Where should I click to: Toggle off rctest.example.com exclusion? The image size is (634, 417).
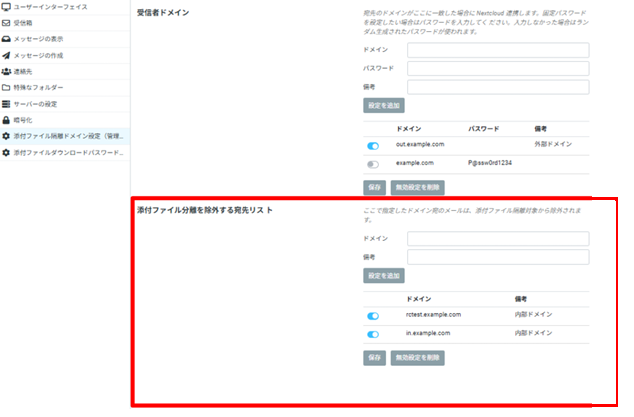(x=373, y=316)
